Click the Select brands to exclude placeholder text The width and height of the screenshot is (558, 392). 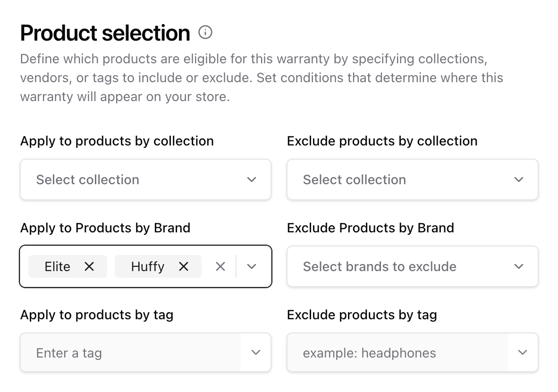(380, 267)
